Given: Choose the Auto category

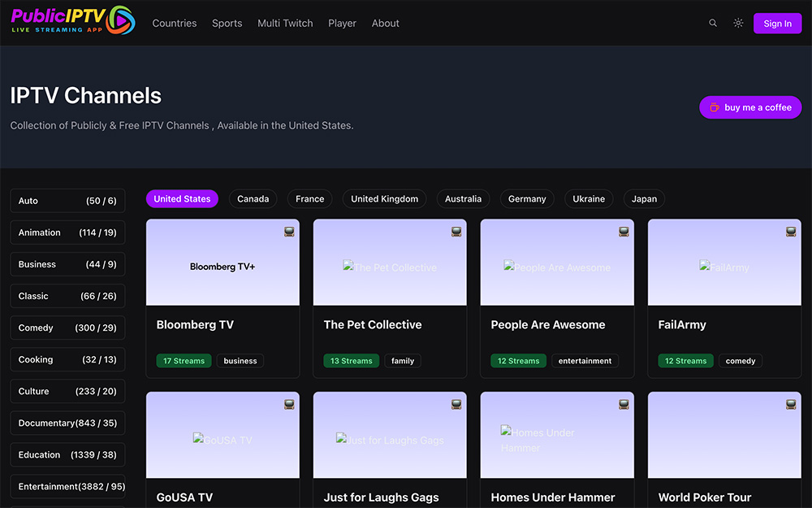Looking at the screenshot, I should (x=68, y=201).
